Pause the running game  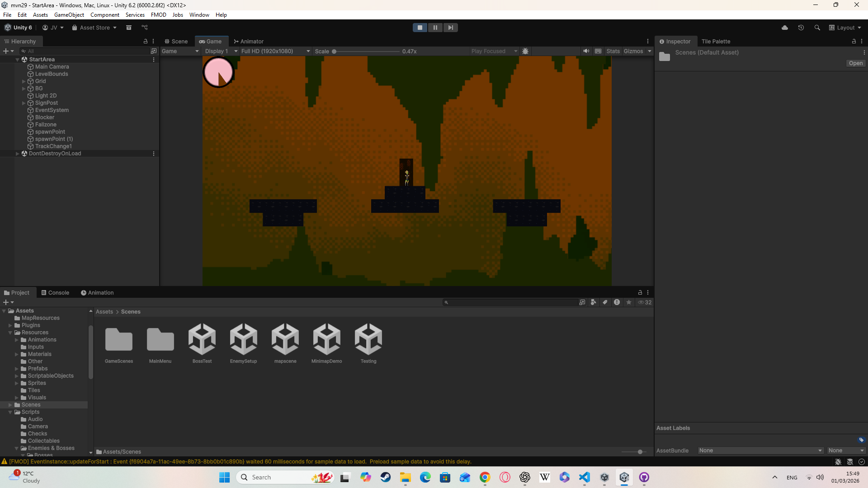click(x=435, y=28)
